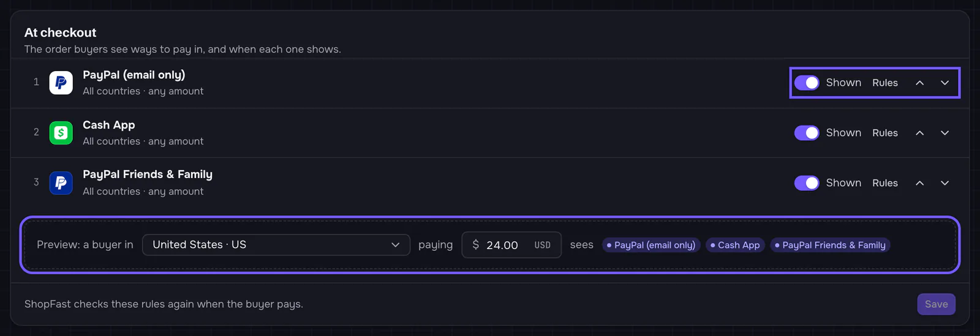Move Cash App up one position
The image size is (980, 336).
(919, 133)
